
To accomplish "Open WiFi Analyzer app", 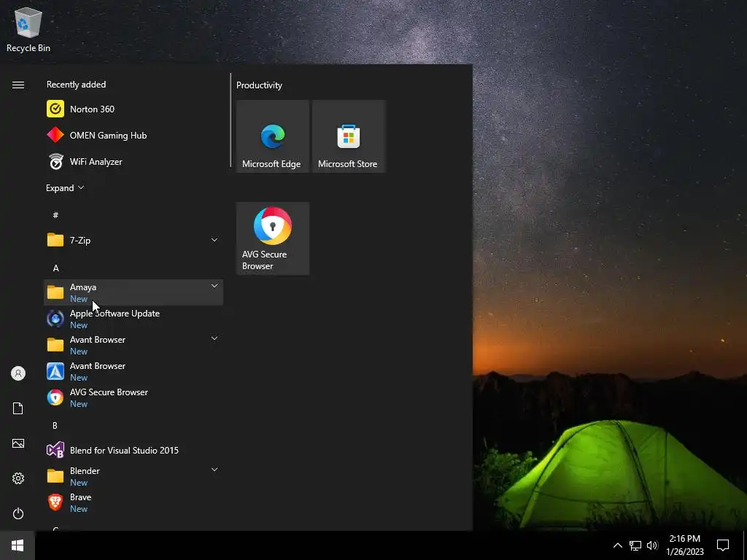I will pos(133,161).
